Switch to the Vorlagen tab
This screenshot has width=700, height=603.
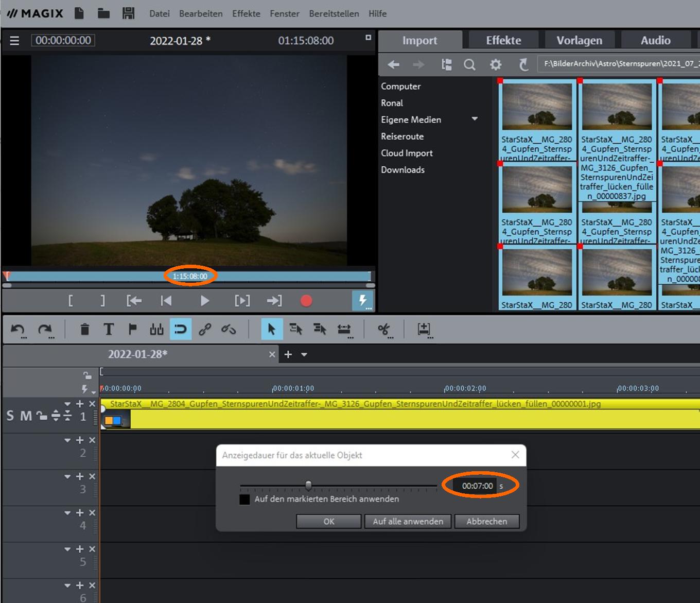point(579,40)
